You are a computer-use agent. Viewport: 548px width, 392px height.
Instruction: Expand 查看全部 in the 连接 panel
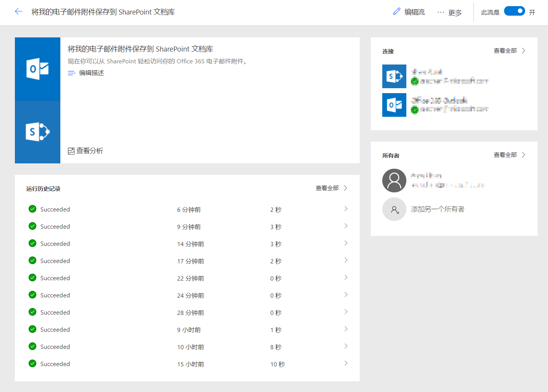509,51
